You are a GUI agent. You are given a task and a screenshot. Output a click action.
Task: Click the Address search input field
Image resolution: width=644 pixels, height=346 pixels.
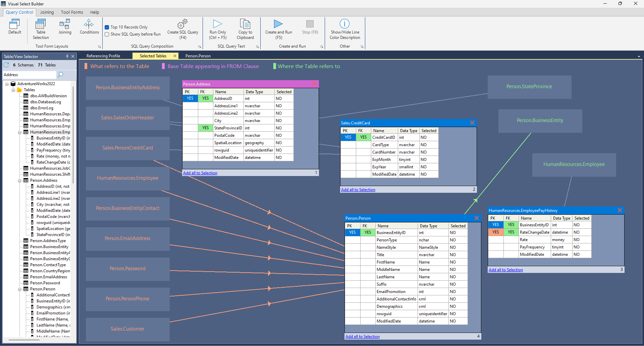click(30, 75)
